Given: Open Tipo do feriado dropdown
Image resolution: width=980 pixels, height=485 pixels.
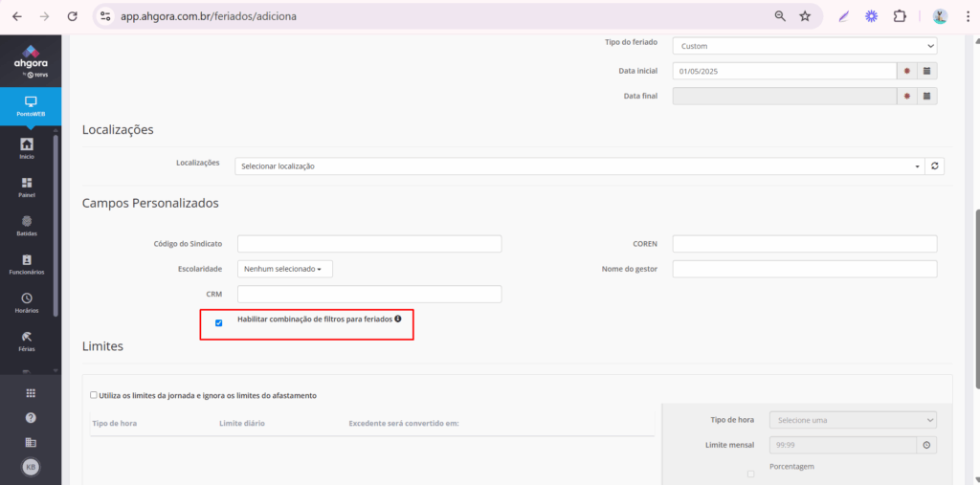Looking at the screenshot, I should pos(804,46).
